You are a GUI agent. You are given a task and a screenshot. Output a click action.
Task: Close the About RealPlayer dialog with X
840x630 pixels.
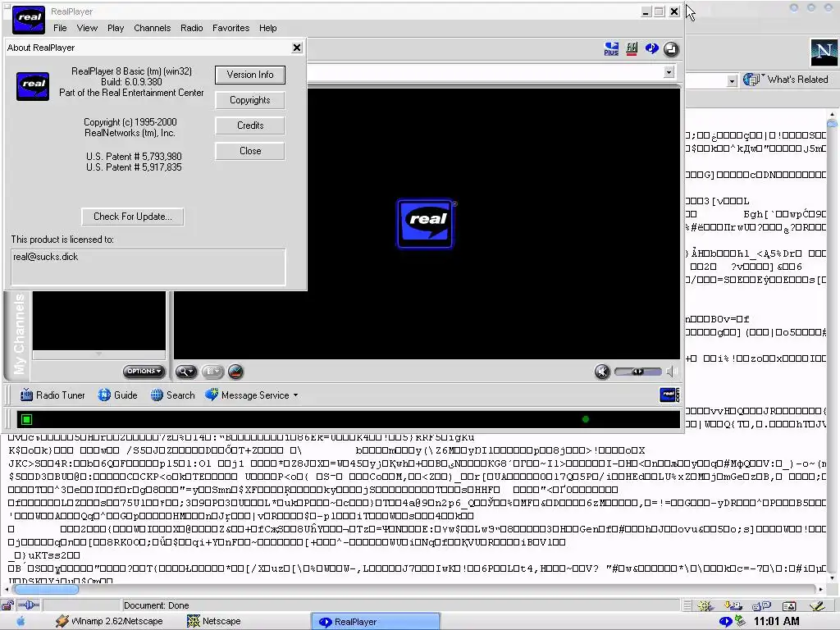[297, 48]
